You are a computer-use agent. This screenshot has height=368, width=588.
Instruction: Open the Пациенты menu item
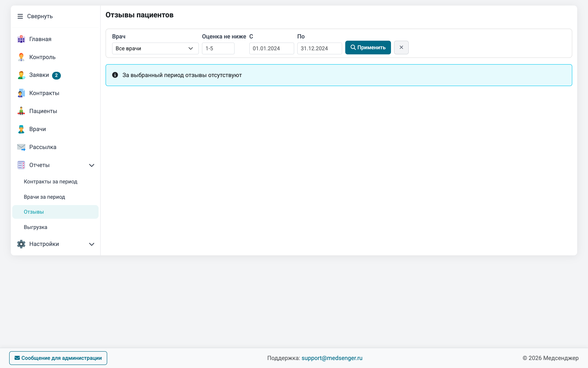tap(55, 111)
